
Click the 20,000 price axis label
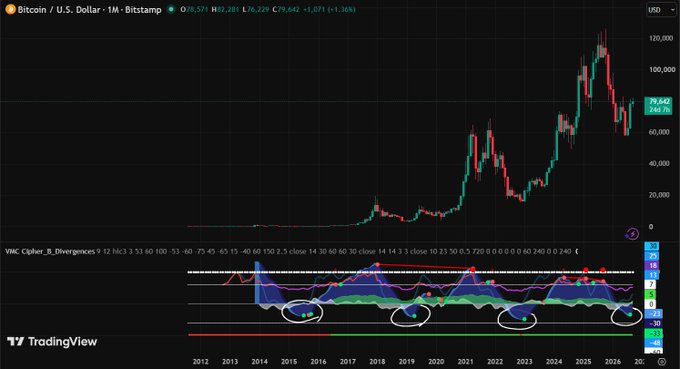coord(659,195)
